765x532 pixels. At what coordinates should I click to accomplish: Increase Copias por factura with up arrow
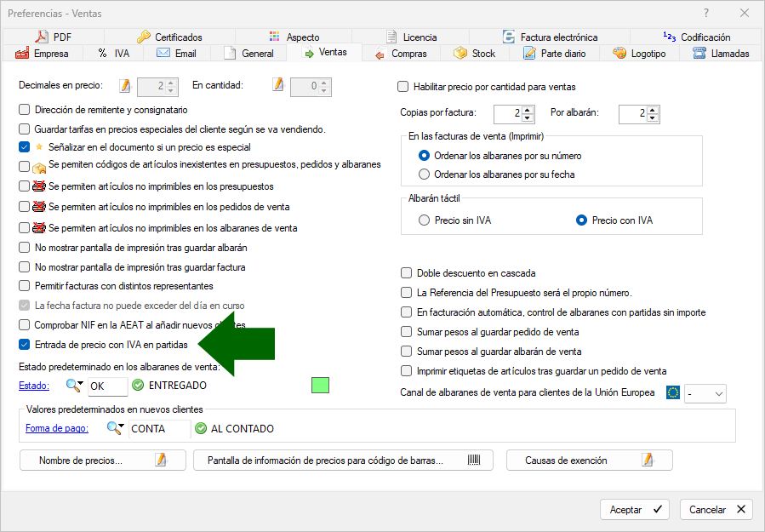[x=528, y=109]
